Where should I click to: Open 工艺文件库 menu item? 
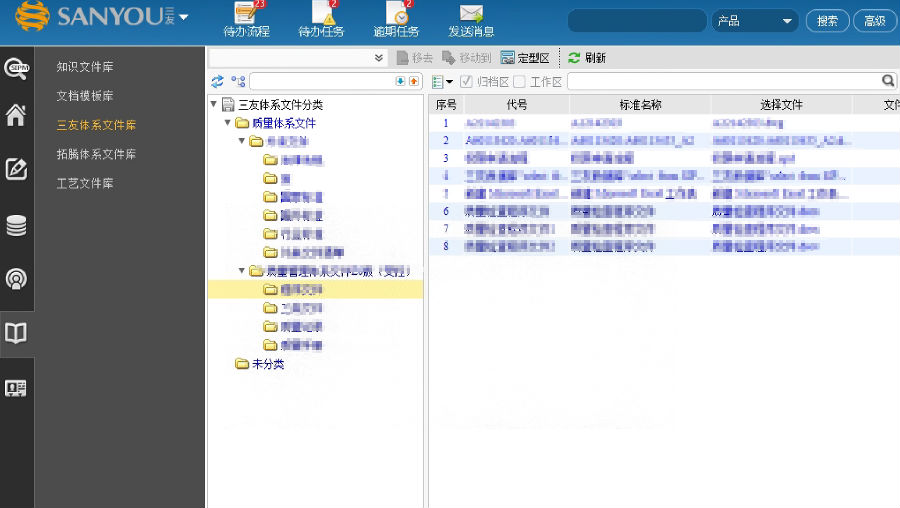click(x=85, y=184)
